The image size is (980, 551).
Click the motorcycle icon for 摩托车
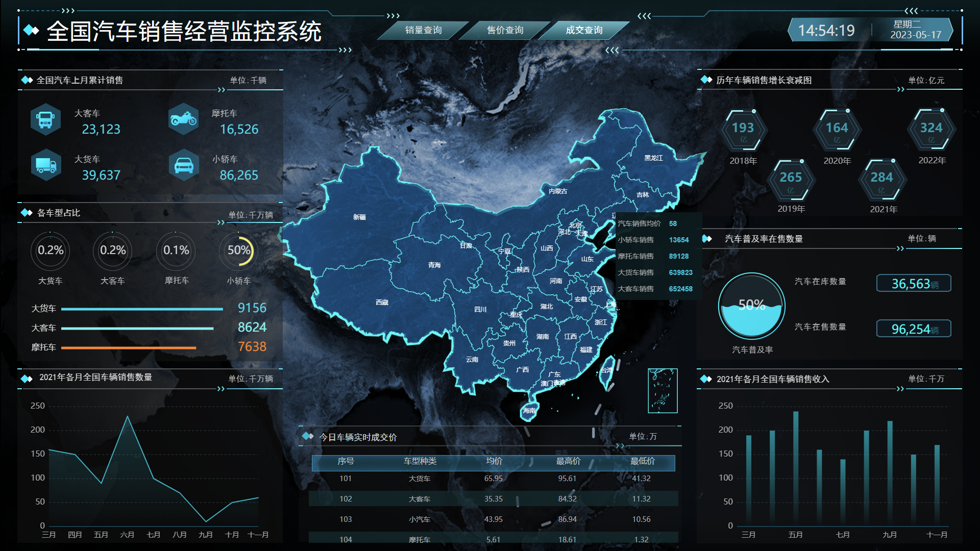click(184, 120)
